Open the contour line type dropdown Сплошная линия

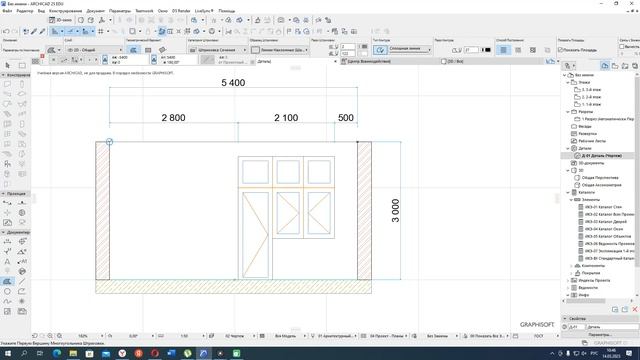410,49
